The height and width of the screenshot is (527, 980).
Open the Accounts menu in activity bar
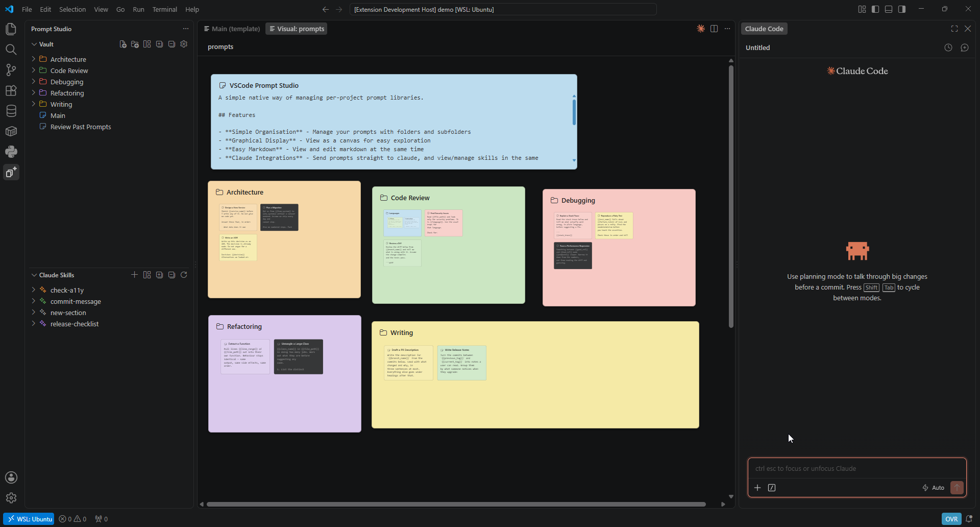coord(11,477)
